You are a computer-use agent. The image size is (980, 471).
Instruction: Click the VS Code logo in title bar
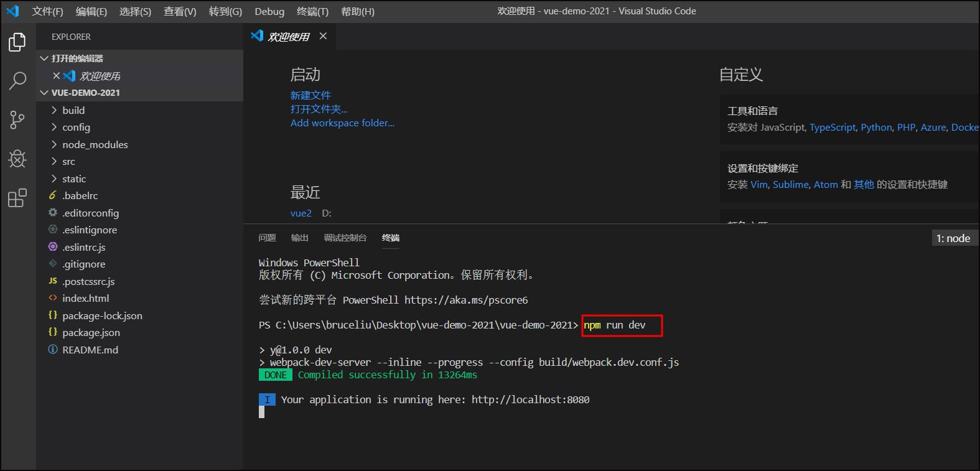13,11
